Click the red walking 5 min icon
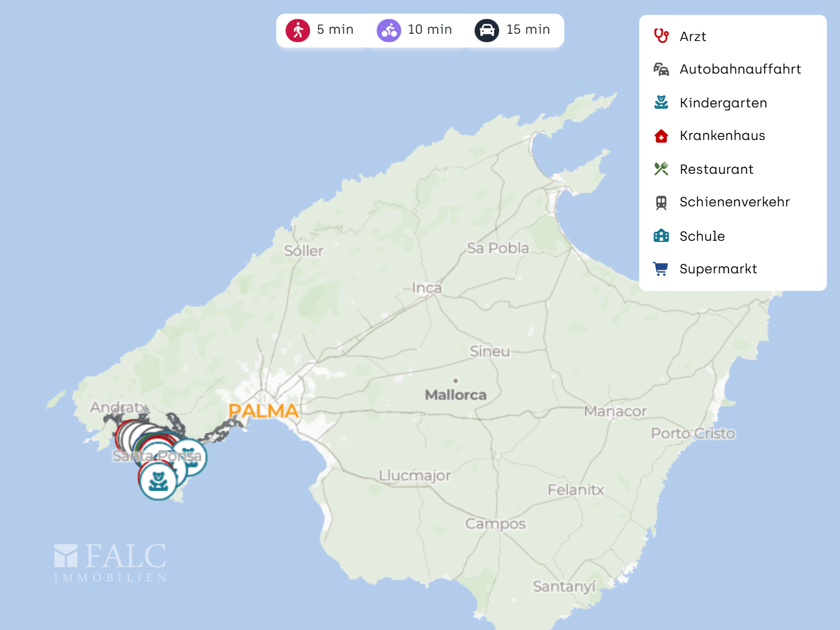This screenshot has height=630, width=840. pyautogui.click(x=297, y=30)
